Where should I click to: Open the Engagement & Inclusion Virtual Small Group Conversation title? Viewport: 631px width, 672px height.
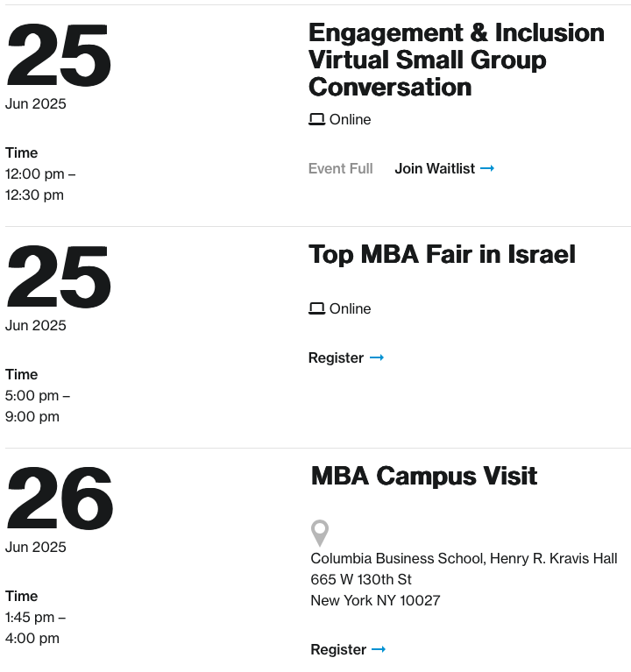coord(457,60)
